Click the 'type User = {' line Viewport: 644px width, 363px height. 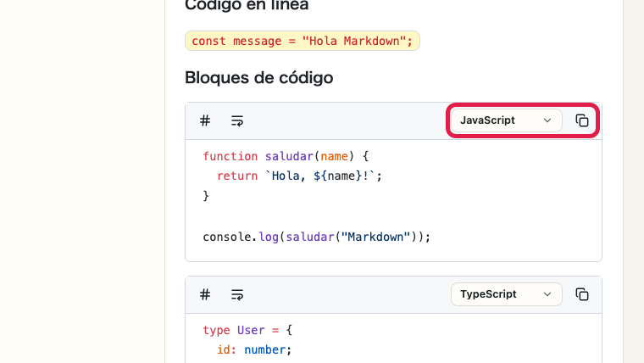click(247, 331)
